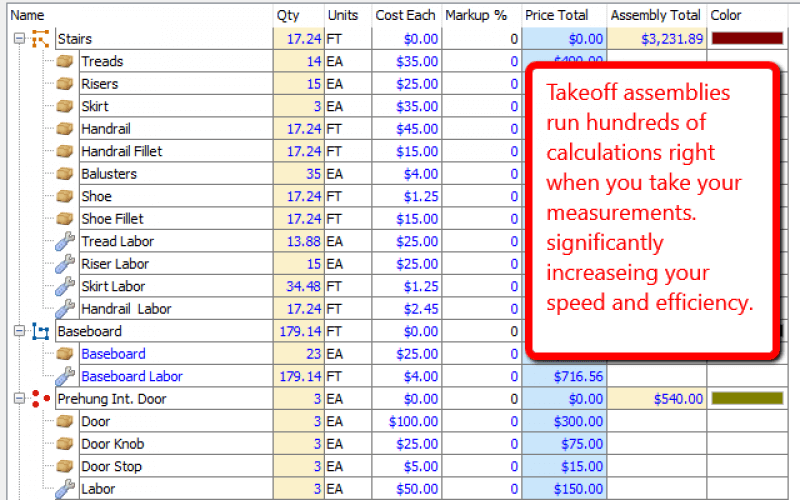Screen dimensions: 800x500
Task: Click the Tread Labor wrench icon
Action: [65, 241]
